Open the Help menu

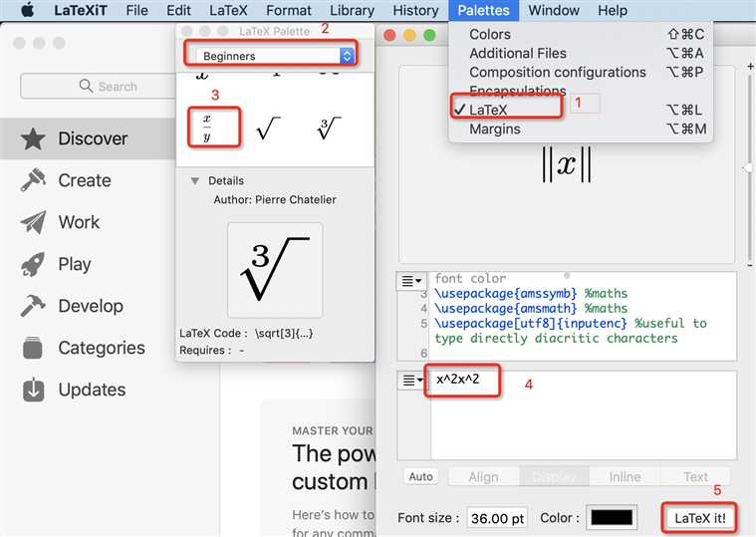(613, 10)
